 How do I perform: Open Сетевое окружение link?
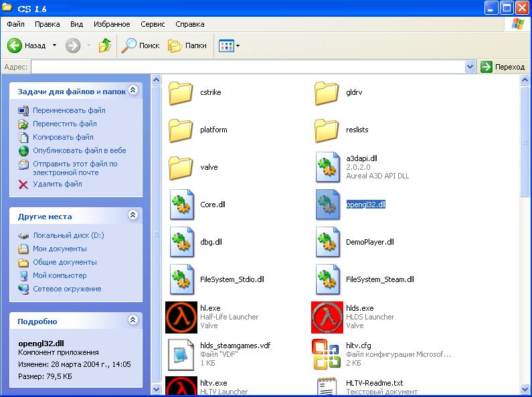[67, 289]
